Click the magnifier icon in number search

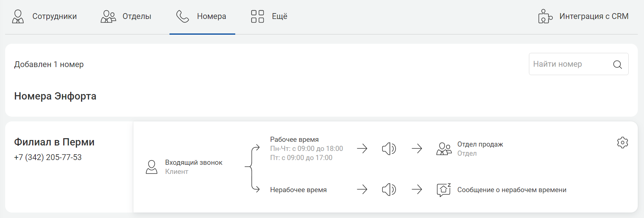617,65
